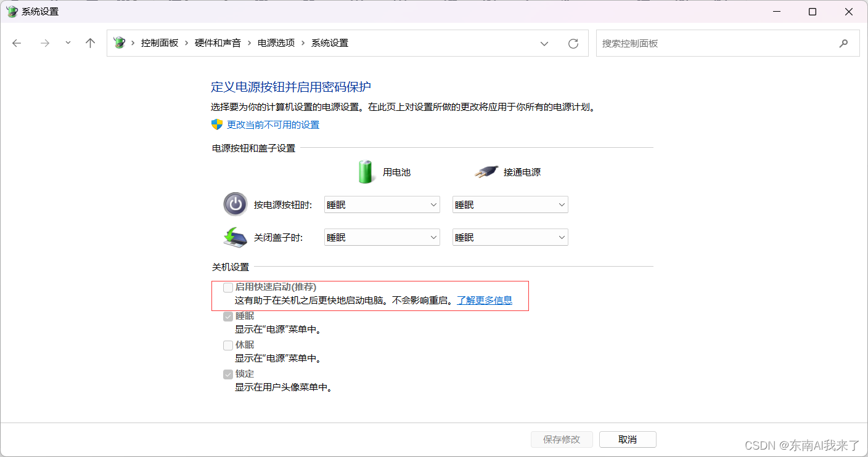Click the 电源按钮和盖子设置 section label
Screen dimensions: 868x457
(x=254, y=148)
